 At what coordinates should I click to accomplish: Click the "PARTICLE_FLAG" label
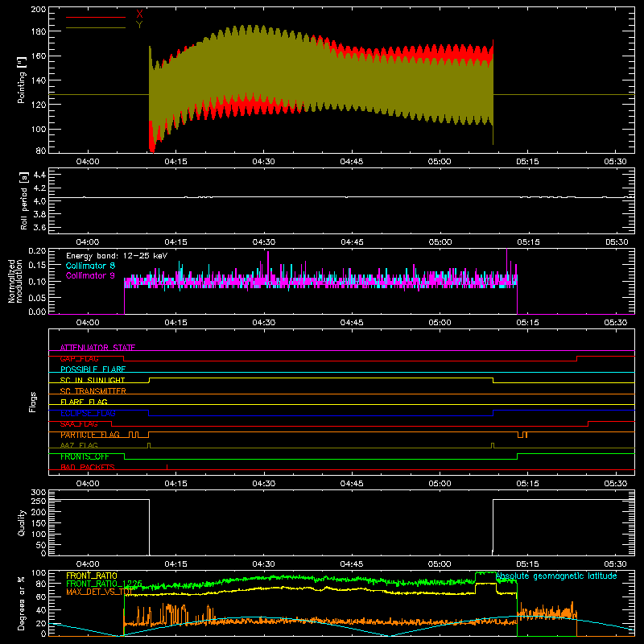[x=90, y=435]
